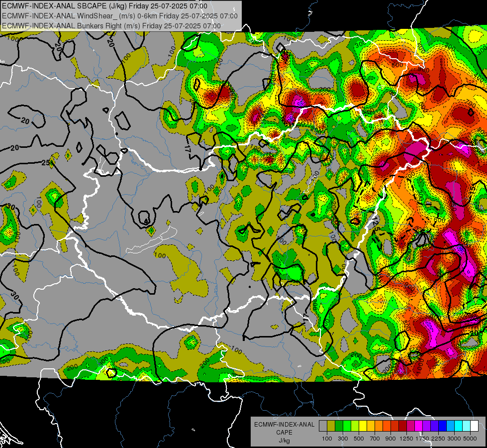This screenshot has height=448, width=487.
Task: Click the CAPE label in the legend
Action: pos(284,433)
